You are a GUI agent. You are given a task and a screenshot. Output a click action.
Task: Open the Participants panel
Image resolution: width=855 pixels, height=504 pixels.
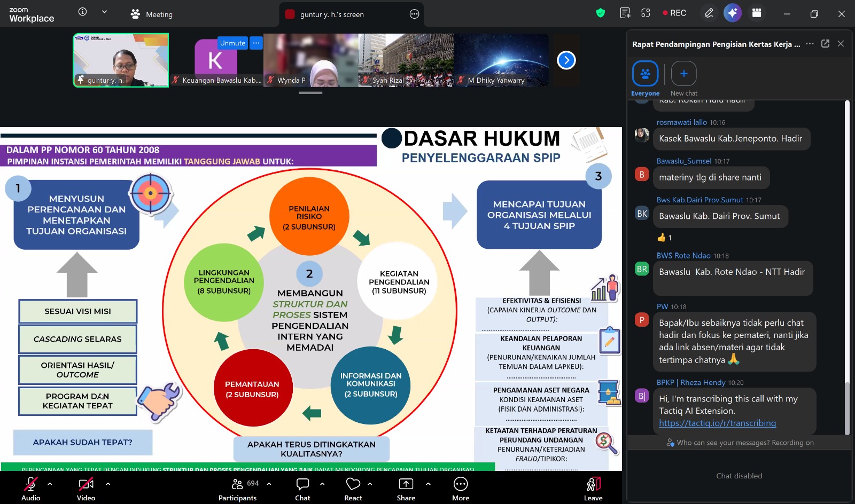237,489
